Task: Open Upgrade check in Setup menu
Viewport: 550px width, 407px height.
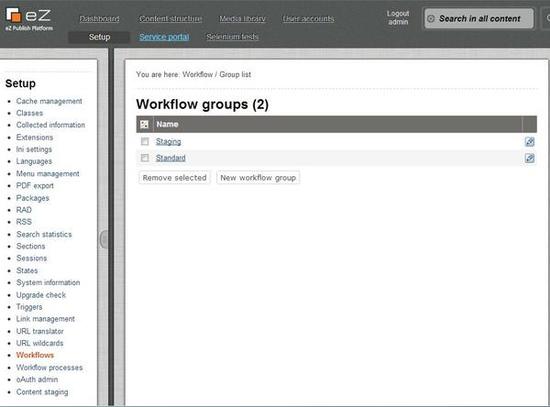Action: click(x=41, y=295)
